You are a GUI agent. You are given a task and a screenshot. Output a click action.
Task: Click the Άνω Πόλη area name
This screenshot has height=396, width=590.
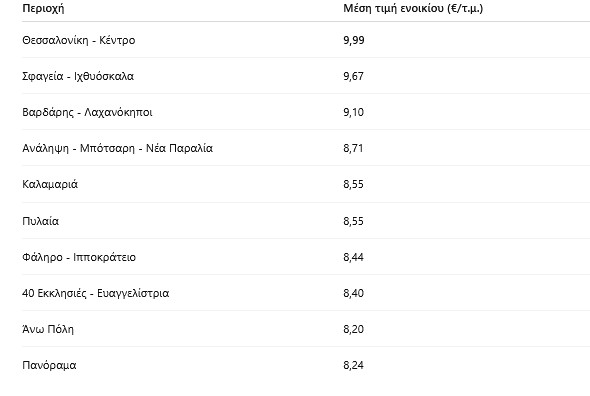click(x=48, y=329)
